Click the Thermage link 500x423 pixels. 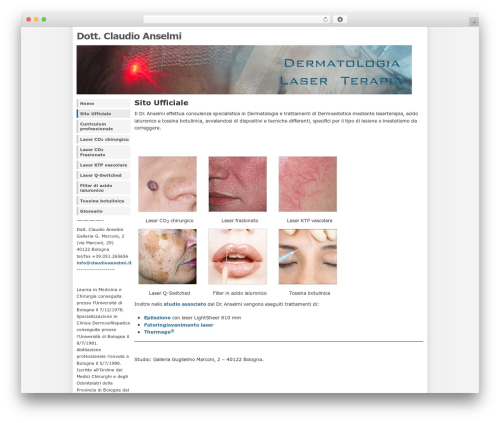[159, 332]
